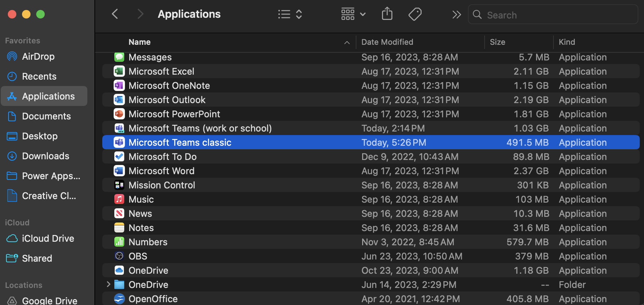Click the Share toolbar icon
The height and width of the screenshot is (305, 644).
pos(387,14)
